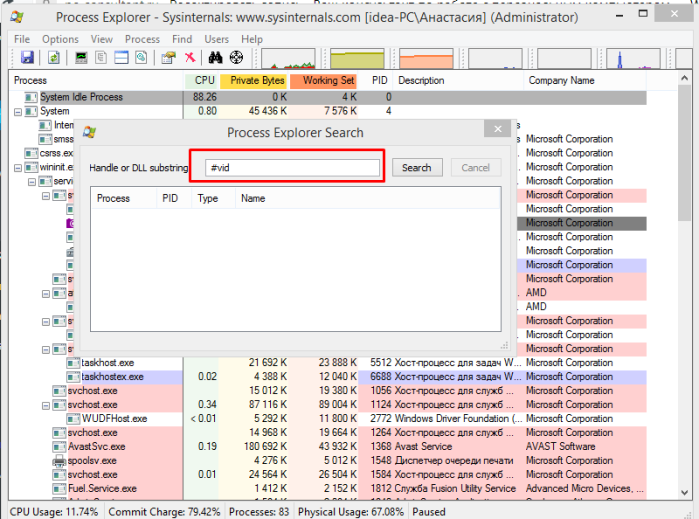Open the Find menu
Image resolution: width=699 pixels, height=519 pixels.
tap(182, 39)
